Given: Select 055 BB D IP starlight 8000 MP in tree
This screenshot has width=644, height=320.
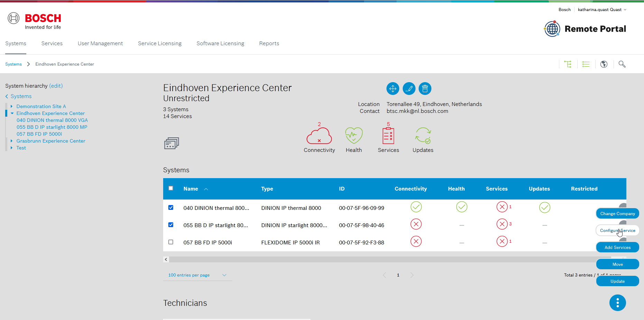Looking at the screenshot, I should point(52,127).
